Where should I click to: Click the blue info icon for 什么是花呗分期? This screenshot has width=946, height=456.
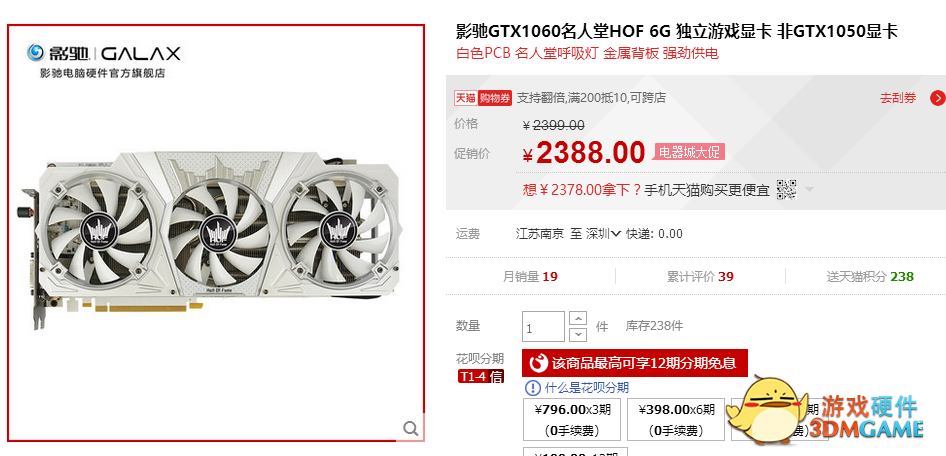[x=533, y=387]
